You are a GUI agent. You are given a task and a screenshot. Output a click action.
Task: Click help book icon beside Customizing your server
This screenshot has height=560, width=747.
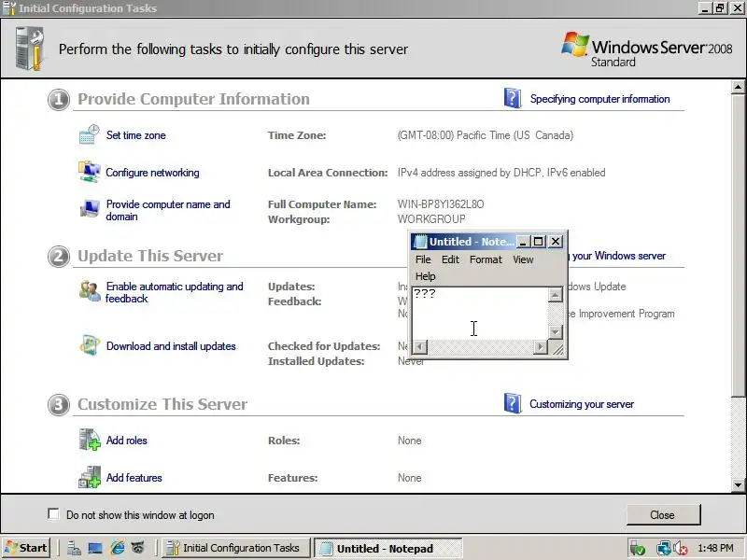pos(512,403)
